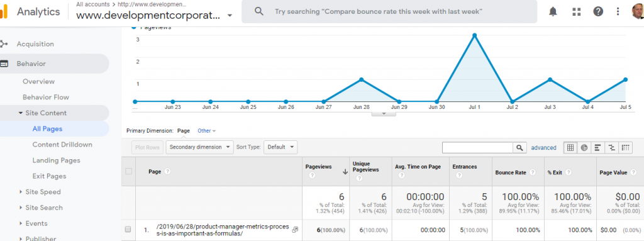The height and width of the screenshot is (241, 644).
Task: Click help icon under Avg. Time on Page
Action: click(401, 175)
